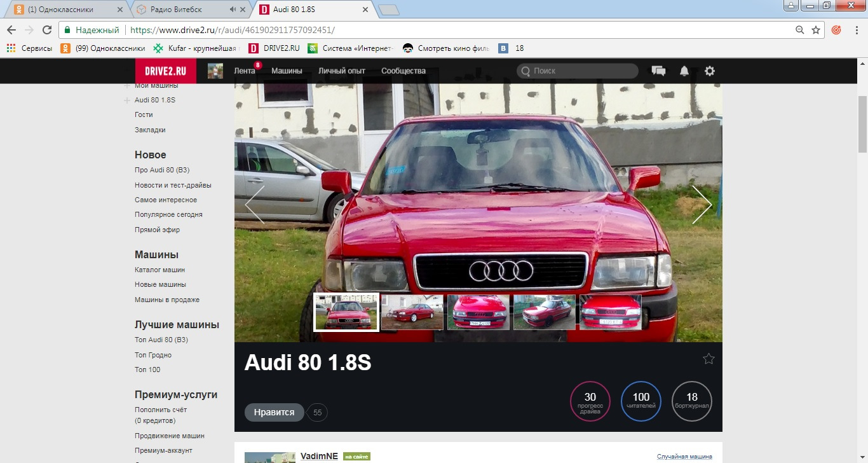Open the Смотреть кино bookmark

tap(445, 48)
